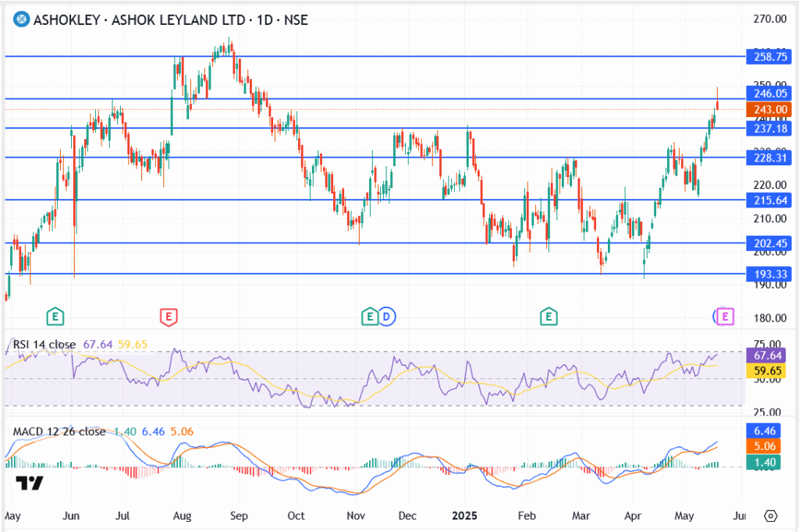Viewport: 799px width, 532px height.
Task: Open chart settings gear icon
Action: coord(771,516)
